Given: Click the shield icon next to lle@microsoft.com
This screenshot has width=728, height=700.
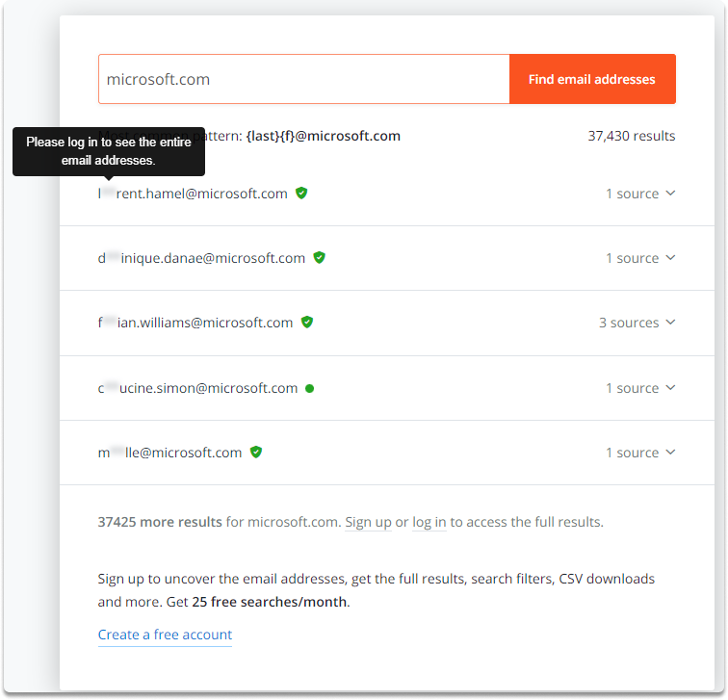Looking at the screenshot, I should tap(256, 453).
